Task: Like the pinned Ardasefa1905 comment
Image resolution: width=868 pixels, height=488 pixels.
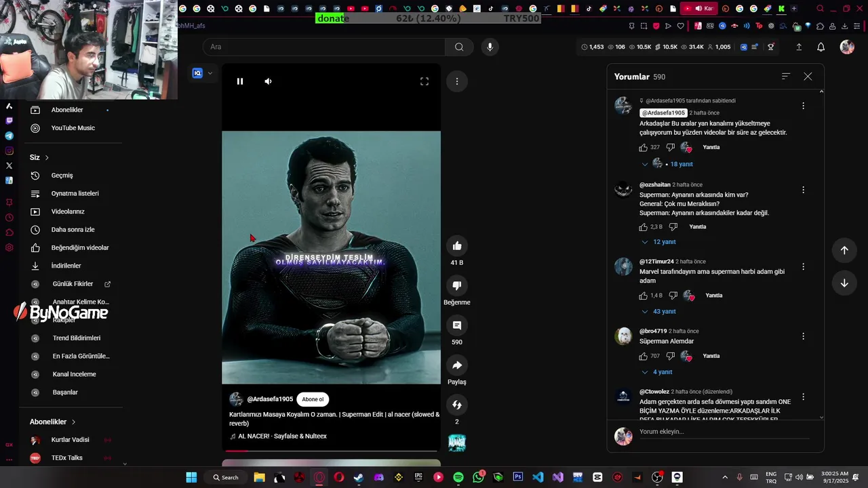Action: click(644, 147)
